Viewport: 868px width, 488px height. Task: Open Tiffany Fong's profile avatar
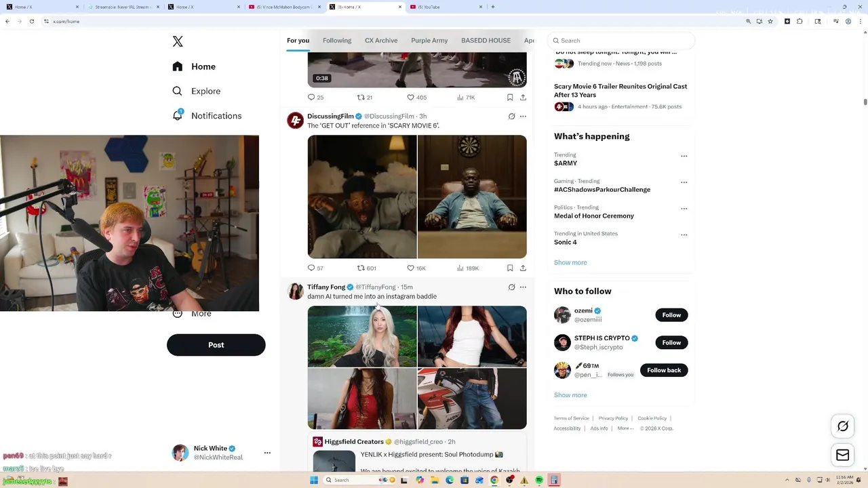(x=295, y=291)
